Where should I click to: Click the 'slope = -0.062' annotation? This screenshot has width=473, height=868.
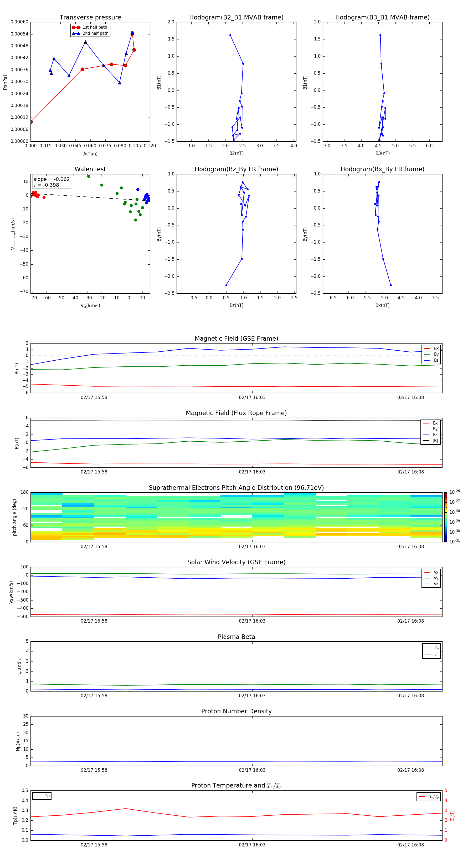52,179
